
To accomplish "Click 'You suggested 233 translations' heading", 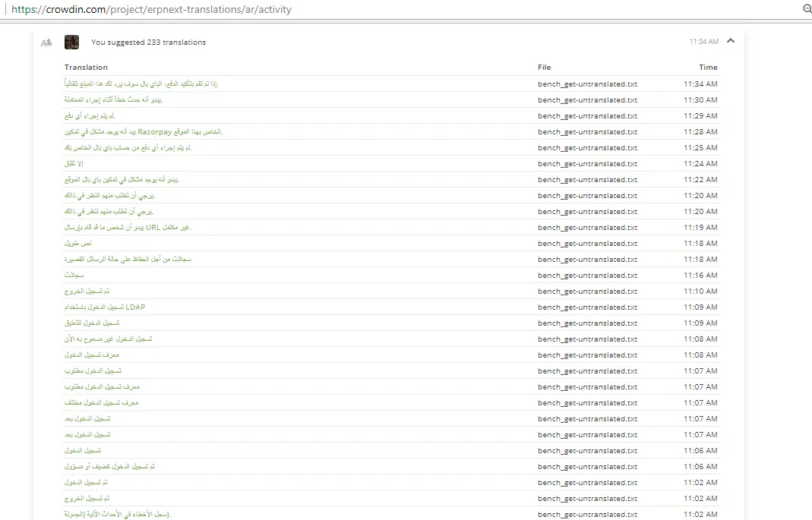I will pyautogui.click(x=149, y=43).
